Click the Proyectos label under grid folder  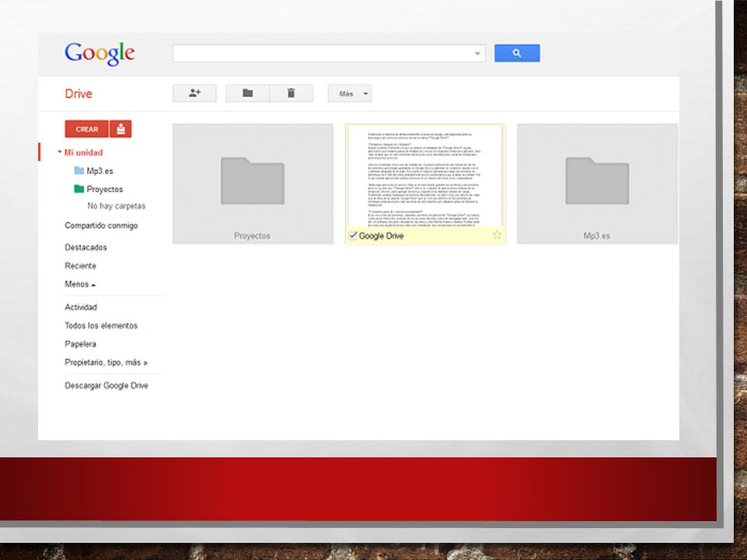click(252, 236)
